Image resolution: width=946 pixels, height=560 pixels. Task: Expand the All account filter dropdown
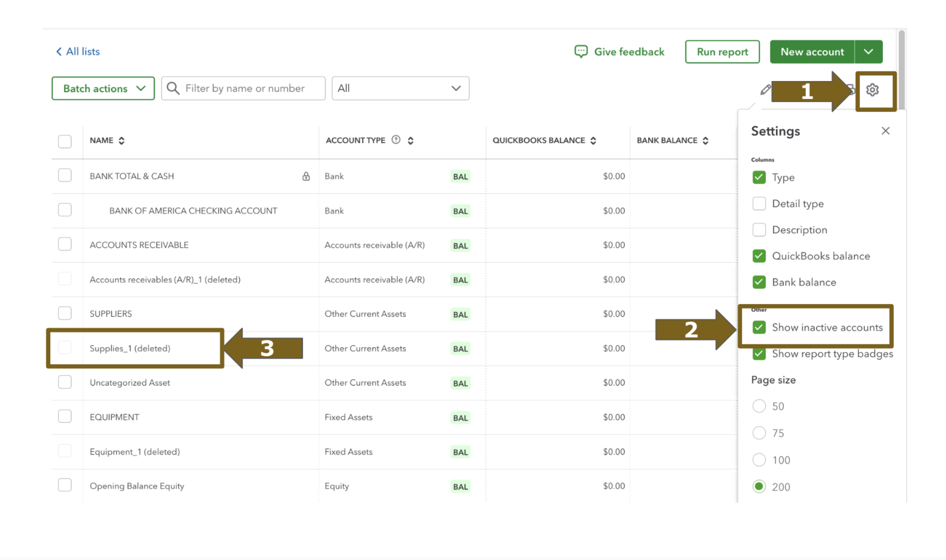coord(400,88)
